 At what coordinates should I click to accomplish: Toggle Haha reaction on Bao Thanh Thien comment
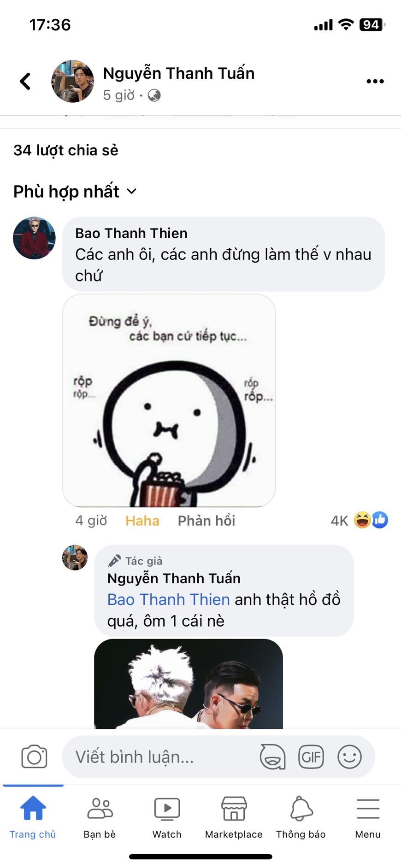coord(142,521)
